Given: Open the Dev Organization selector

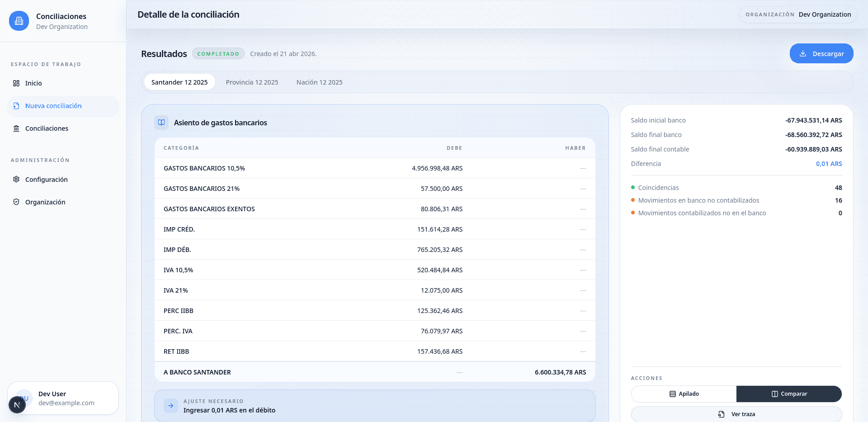Looking at the screenshot, I should click(x=798, y=14).
